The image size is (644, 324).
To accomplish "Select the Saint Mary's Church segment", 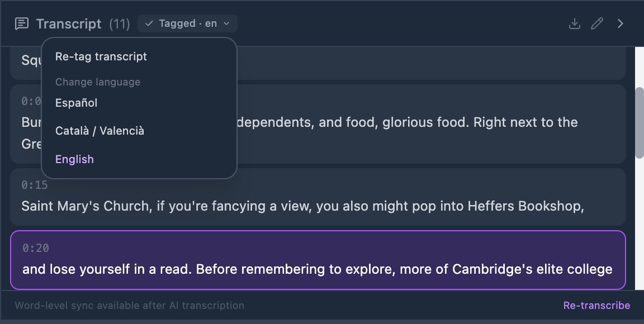I will tap(318, 197).
